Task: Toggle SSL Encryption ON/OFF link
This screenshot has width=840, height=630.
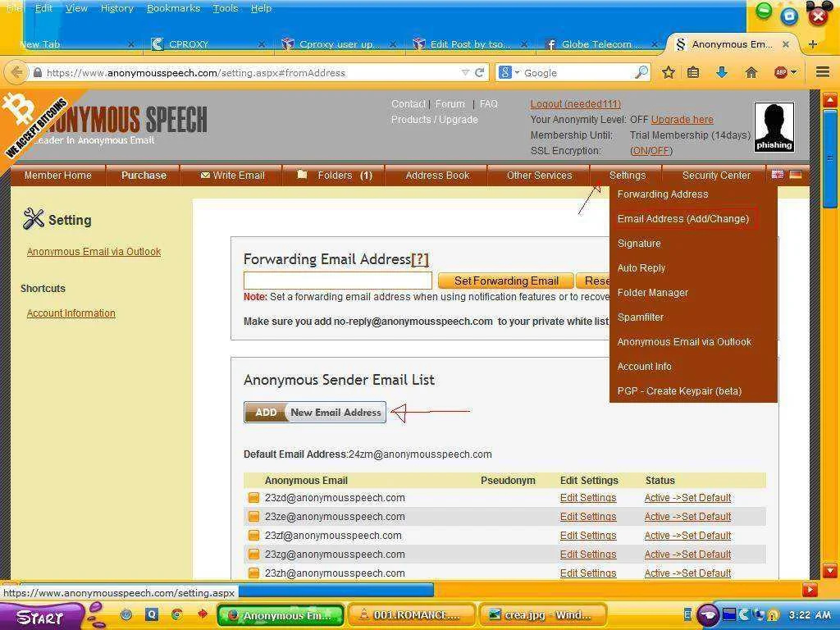Action: pos(651,151)
